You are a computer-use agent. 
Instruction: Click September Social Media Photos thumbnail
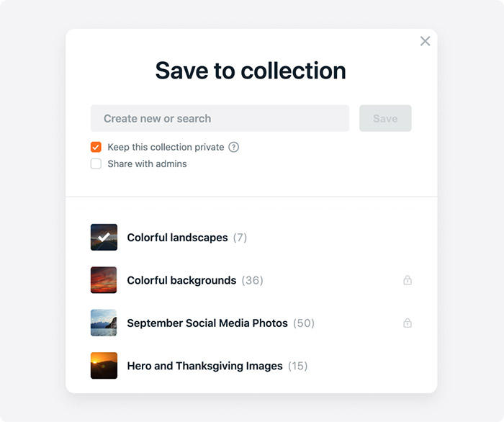point(104,323)
